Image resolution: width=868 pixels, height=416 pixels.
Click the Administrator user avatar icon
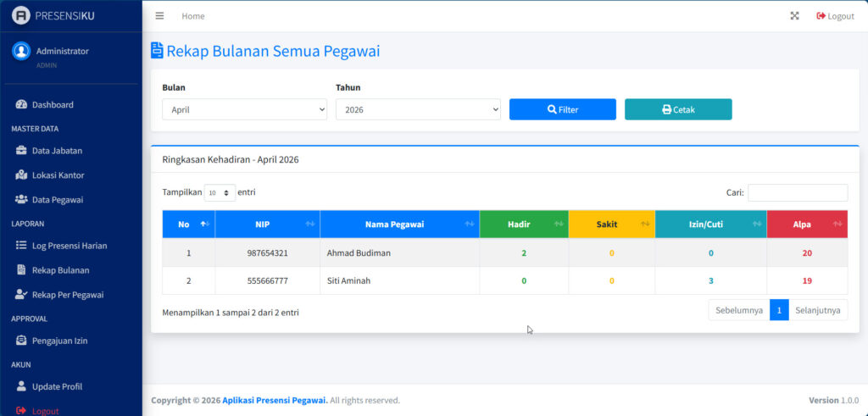(x=21, y=51)
